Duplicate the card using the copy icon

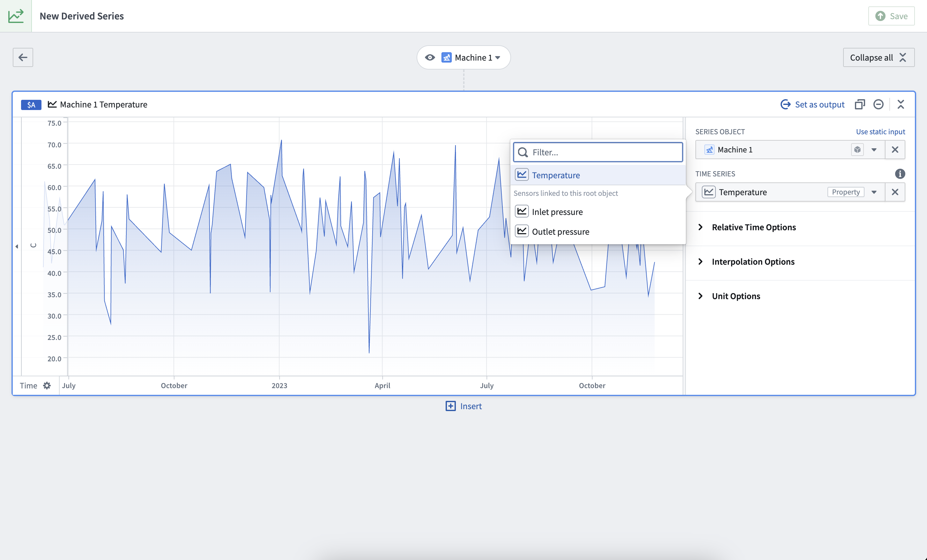(860, 104)
